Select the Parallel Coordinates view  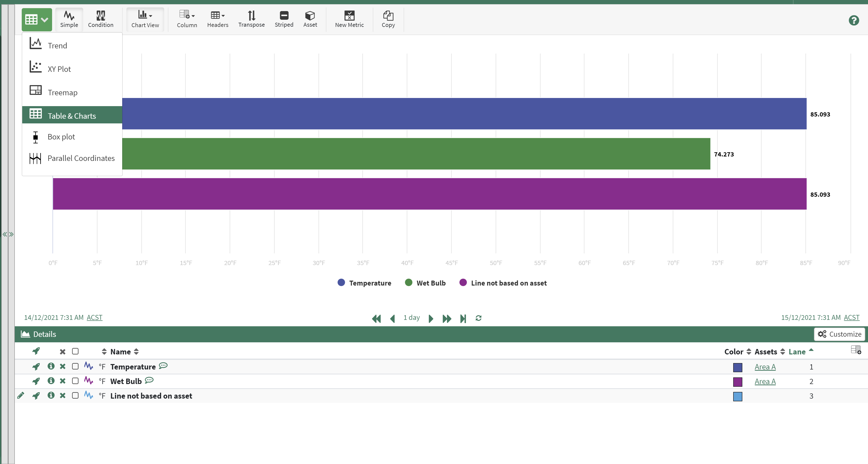[x=81, y=158]
